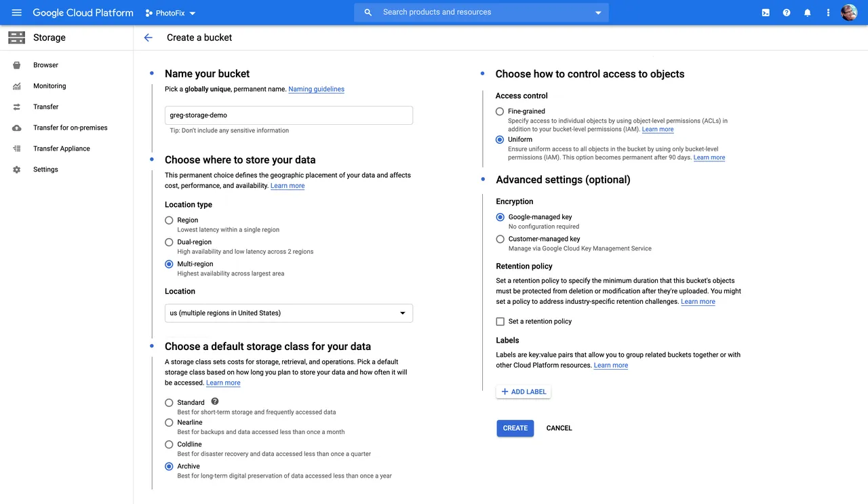Image resolution: width=868 pixels, height=504 pixels.
Task: Select Customer-managed key encryption
Action: click(500, 239)
